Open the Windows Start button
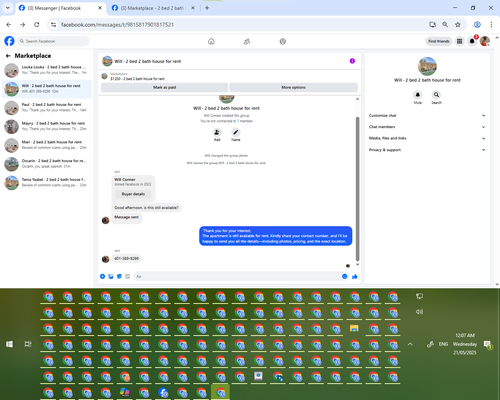500x400 pixels. [x=9, y=344]
